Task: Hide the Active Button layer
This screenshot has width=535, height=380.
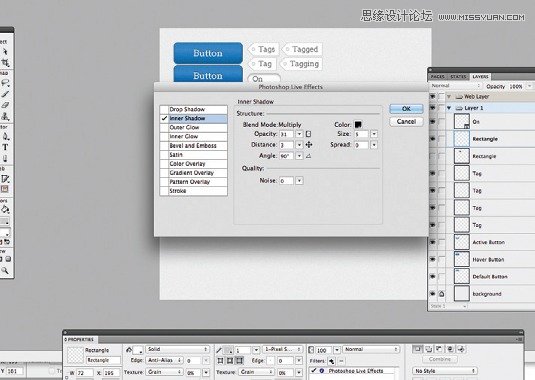Action: [433, 242]
